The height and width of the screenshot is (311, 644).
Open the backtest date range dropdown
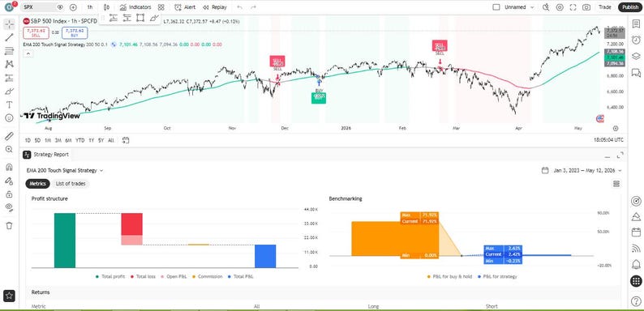click(582, 170)
